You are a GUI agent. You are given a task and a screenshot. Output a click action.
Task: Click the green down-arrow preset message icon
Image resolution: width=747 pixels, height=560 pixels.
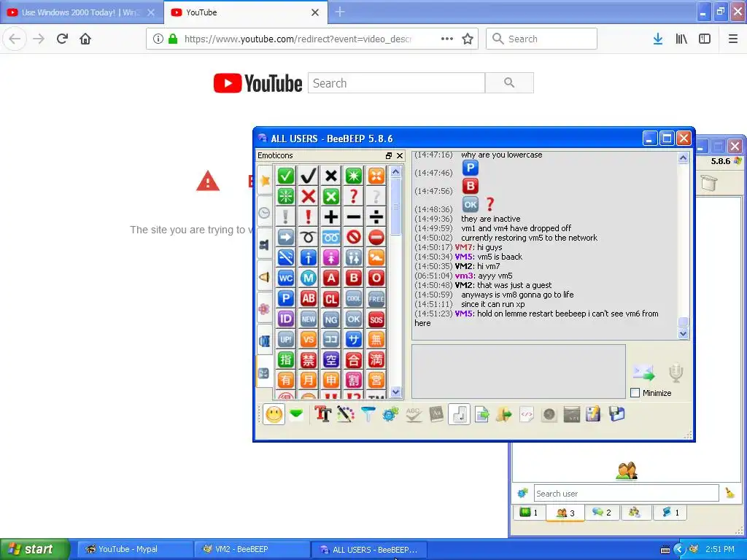pos(296,414)
